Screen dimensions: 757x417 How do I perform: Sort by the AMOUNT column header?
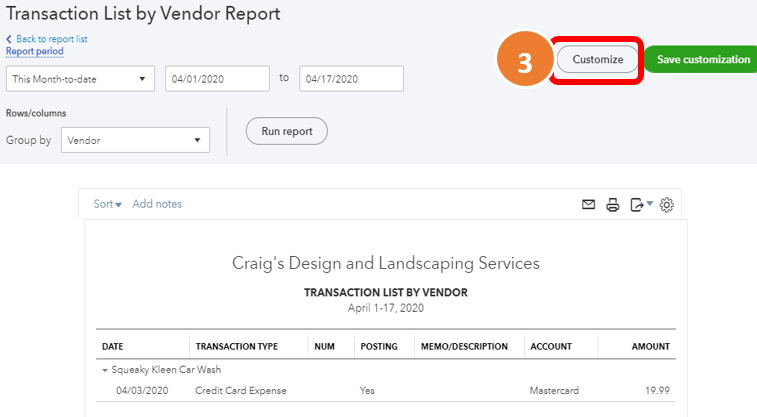[649, 347]
